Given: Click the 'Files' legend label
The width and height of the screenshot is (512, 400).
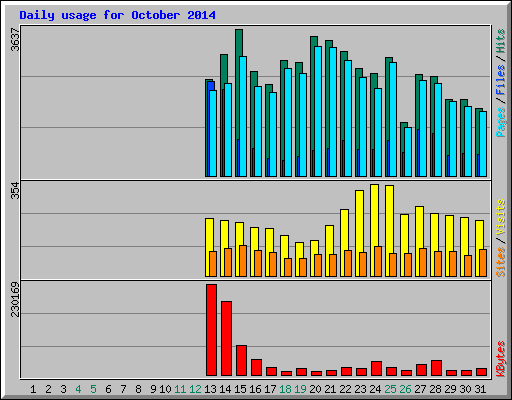Looking at the screenshot, I should 501,80.
